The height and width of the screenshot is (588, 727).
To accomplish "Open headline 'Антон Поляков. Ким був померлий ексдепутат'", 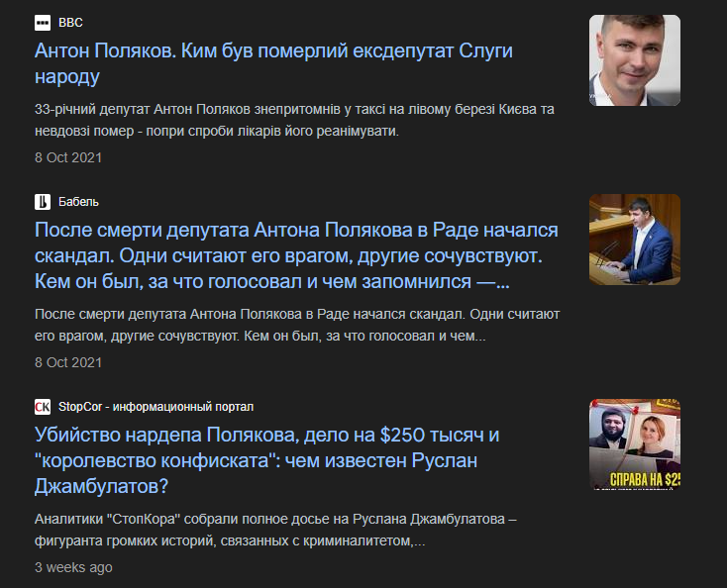I will click(x=273, y=63).
